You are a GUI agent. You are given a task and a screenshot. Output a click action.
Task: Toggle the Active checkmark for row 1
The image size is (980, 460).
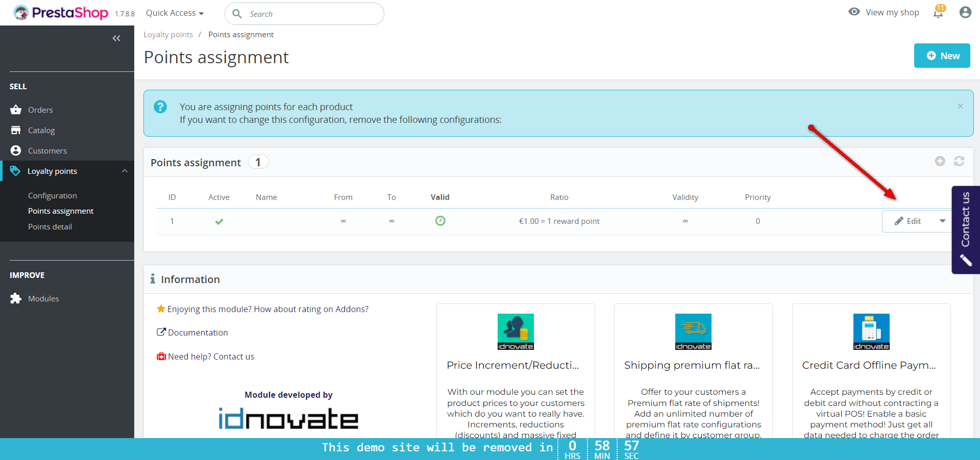coord(219,221)
